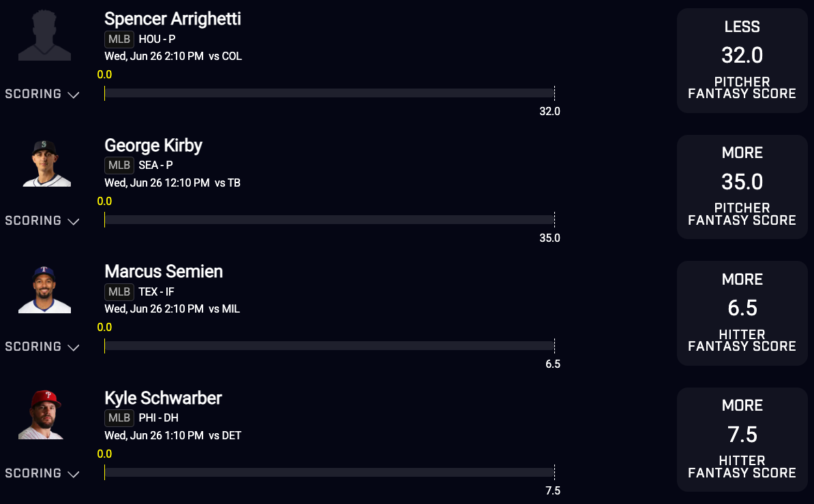Open the Marcus Semien player name
This screenshot has width=814, height=504.
coord(164,271)
